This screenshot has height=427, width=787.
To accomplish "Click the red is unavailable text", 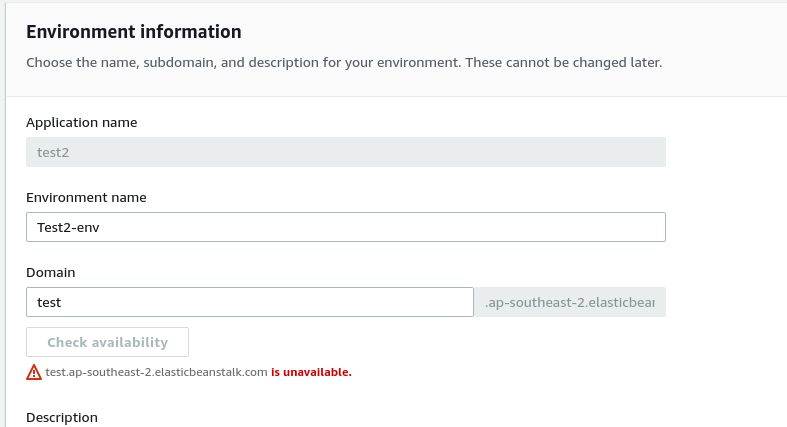I will tap(311, 372).
